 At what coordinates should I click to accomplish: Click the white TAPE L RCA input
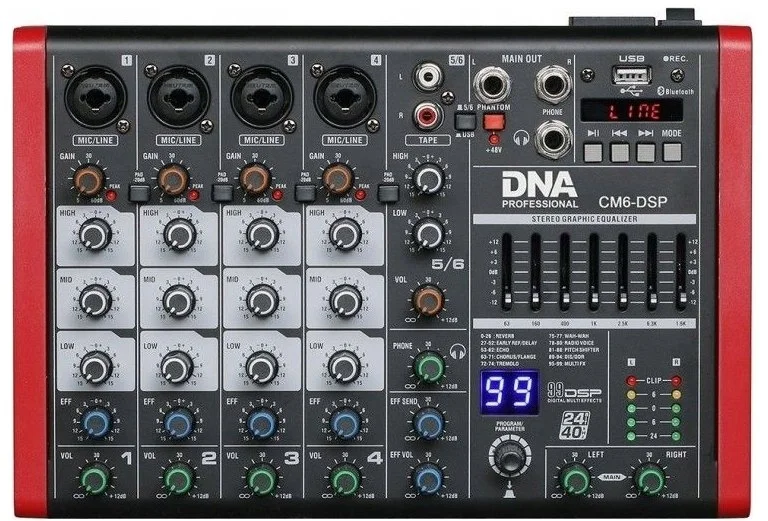pos(428,77)
